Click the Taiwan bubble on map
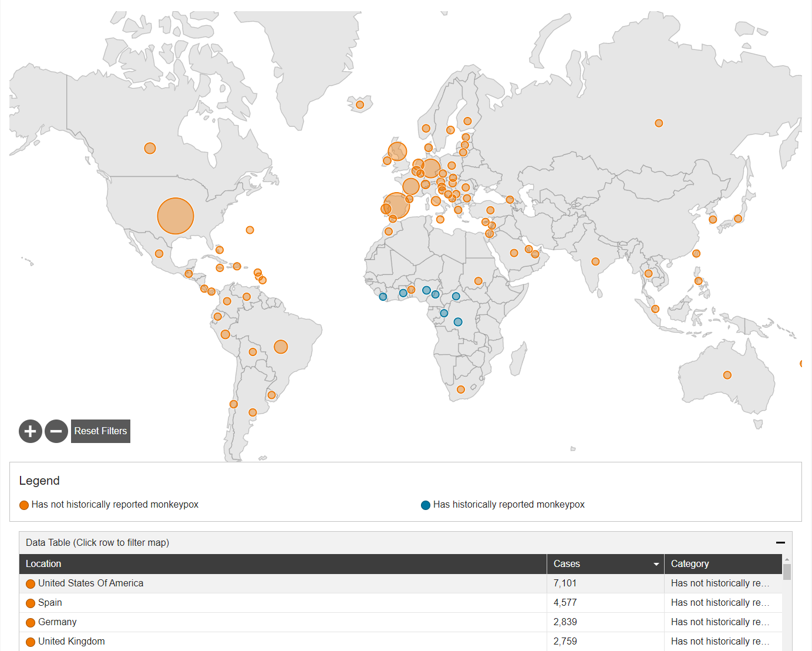 point(696,254)
